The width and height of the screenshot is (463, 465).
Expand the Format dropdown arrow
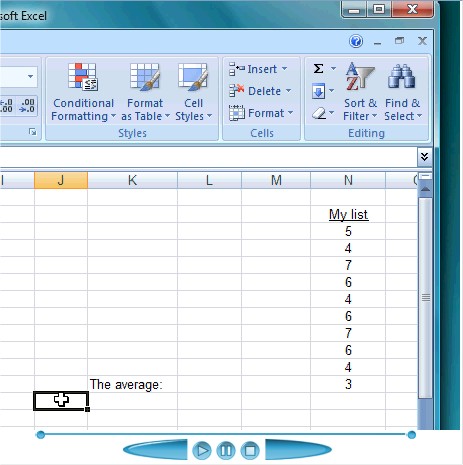point(290,113)
